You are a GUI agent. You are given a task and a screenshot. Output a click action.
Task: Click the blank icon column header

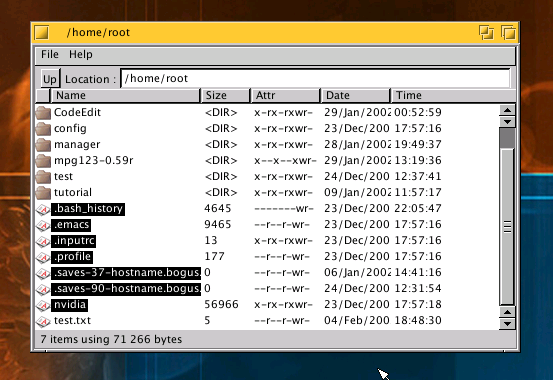[43, 95]
